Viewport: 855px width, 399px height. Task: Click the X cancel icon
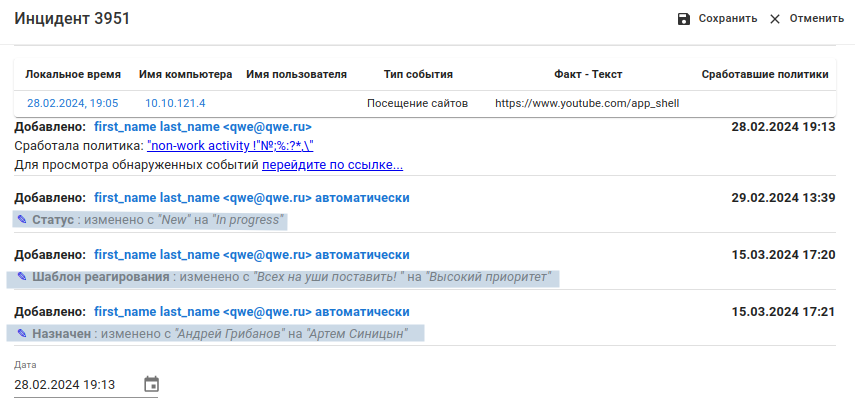[775, 19]
